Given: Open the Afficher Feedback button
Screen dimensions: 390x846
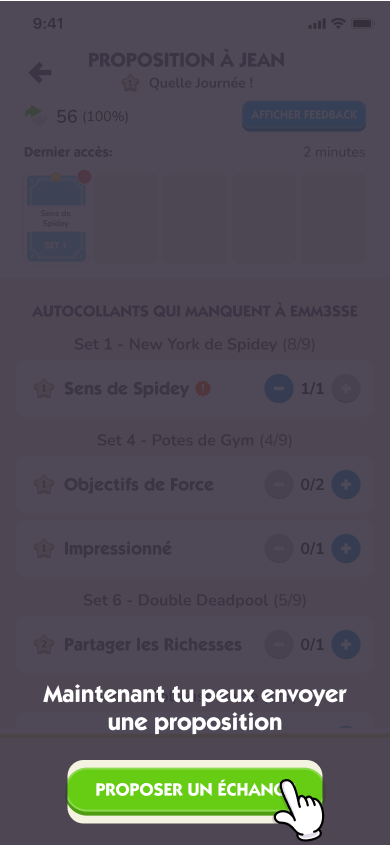Looking at the screenshot, I should pos(304,115).
